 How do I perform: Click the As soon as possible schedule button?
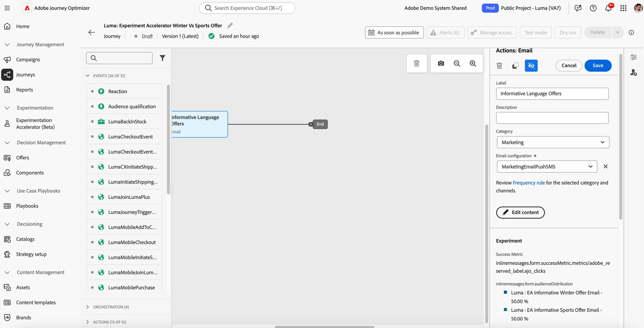pyautogui.click(x=394, y=32)
